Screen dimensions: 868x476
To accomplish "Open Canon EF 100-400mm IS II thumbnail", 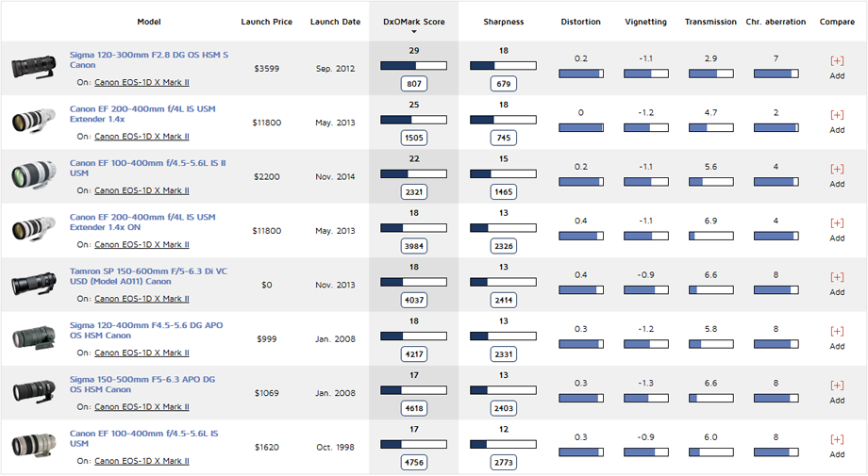I will click(x=34, y=176).
